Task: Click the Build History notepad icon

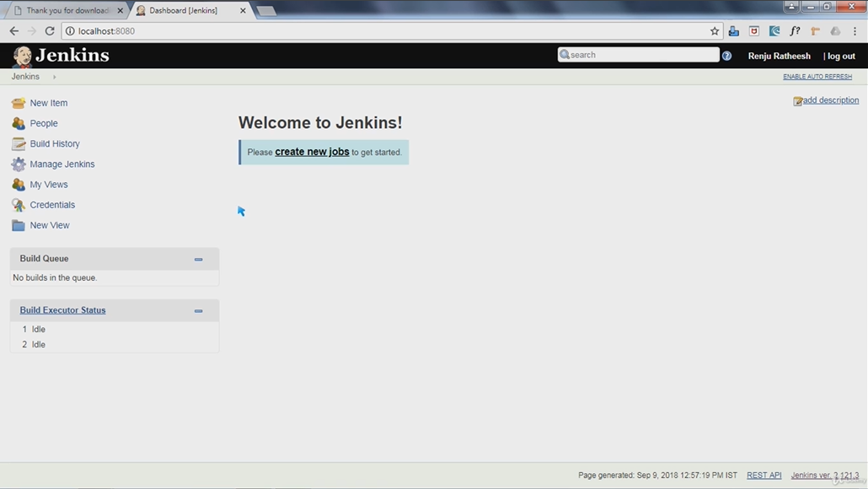Action: [x=19, y=144]
